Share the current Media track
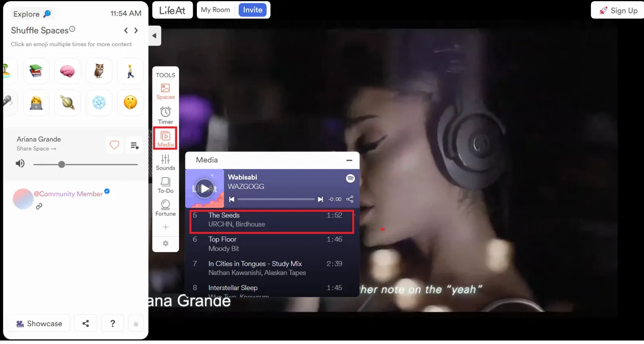Viewport: 644px width, 344px height. tap(350, 199)
